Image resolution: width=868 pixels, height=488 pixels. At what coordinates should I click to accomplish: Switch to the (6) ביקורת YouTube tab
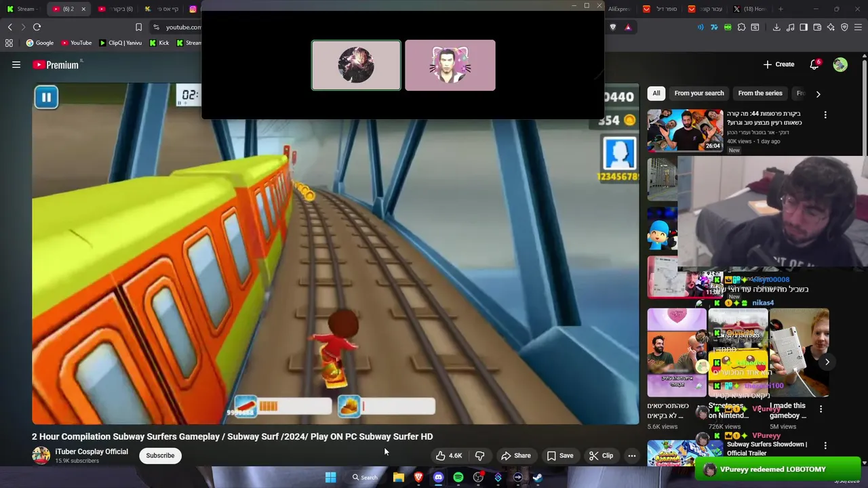(115, 9)
